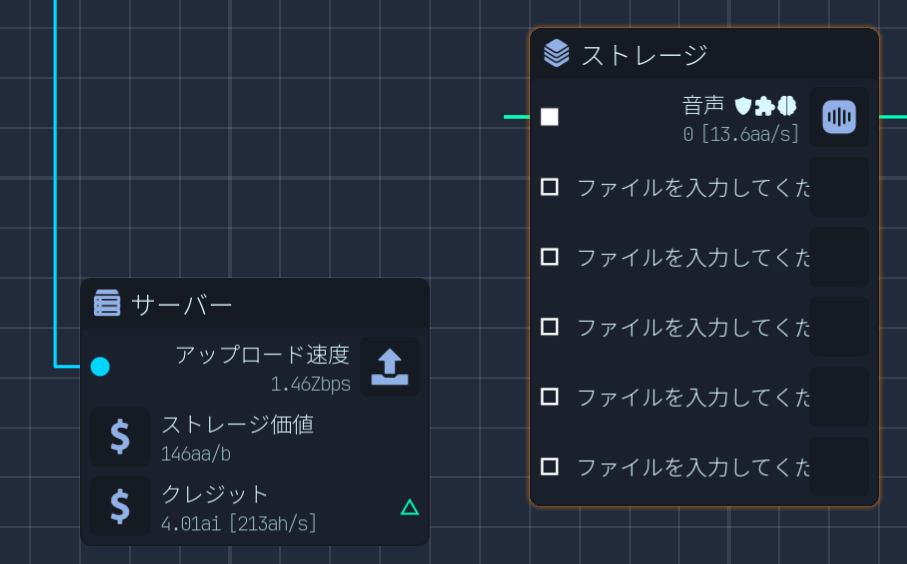Click the fourth ファイルを入力 placeholder text

pos(693,397)
